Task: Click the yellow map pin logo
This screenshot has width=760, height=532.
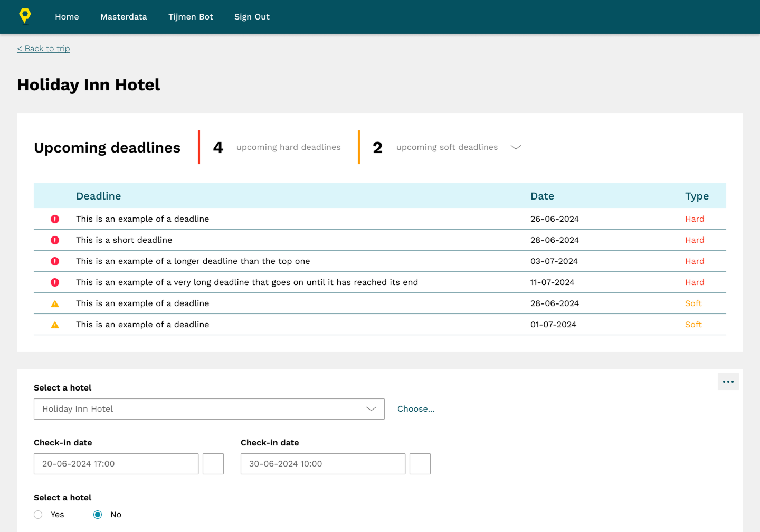Action: tap(25, 16)
